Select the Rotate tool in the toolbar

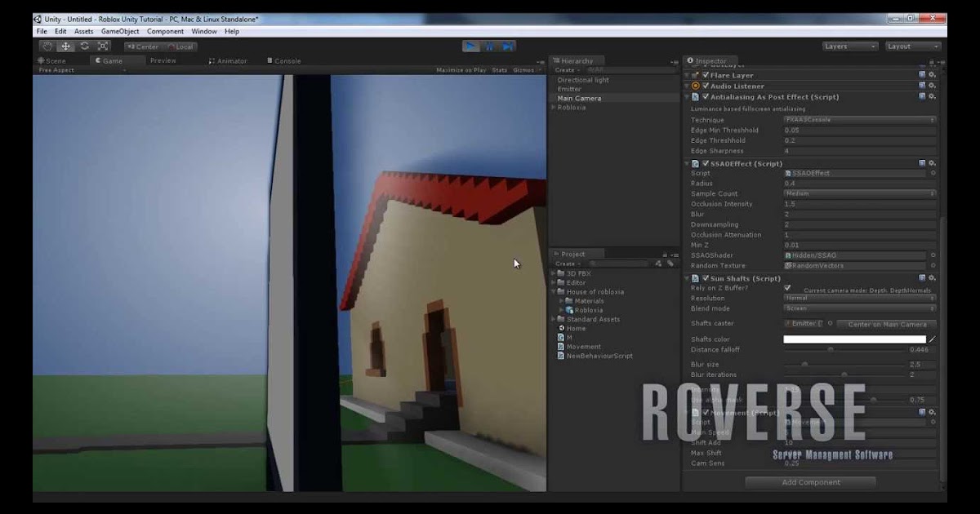pyautogui.click(x=85, y=47)
